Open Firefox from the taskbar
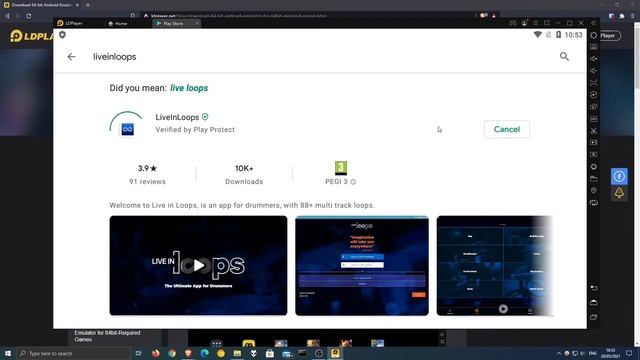640x360 pixels. [x=156, y=353]
